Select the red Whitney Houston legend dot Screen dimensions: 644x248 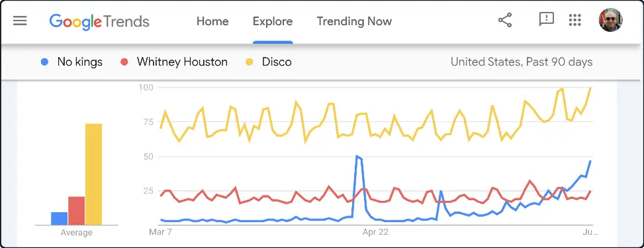click(124, 62)
